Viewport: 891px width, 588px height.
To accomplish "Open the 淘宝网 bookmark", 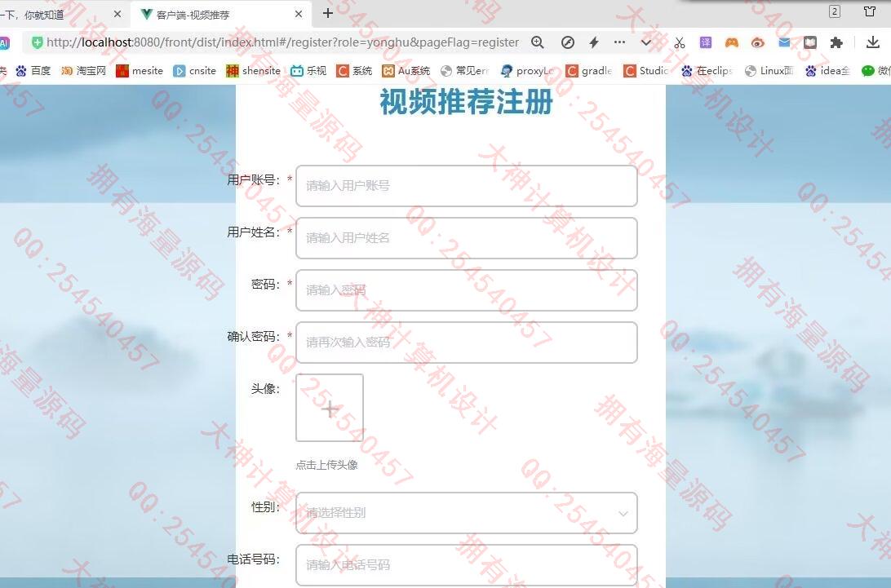I will pos(83,70).
